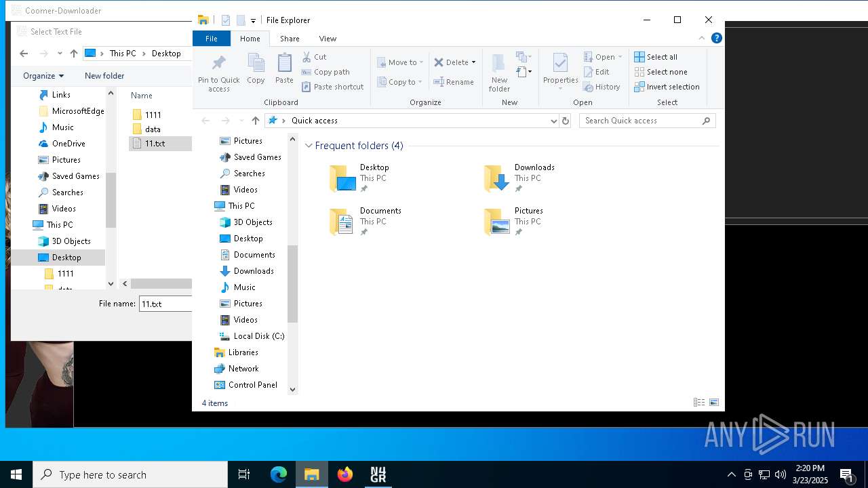Viewport: 868px width, 488px height.
Task: Switch to details view icon
Action: [x=699, y=403]
